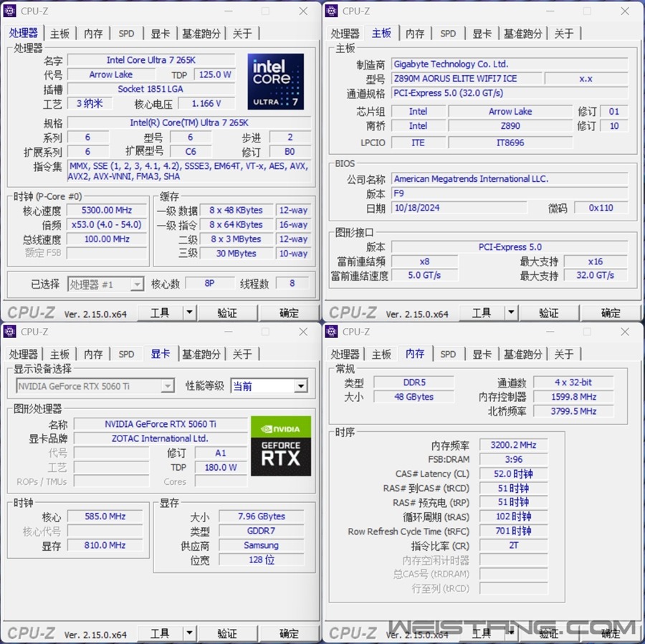Click the Z890M AORUS ELITE WIFI7 ICE model field
The width and height of the screenshot is (645, 644).
point(467,79)
